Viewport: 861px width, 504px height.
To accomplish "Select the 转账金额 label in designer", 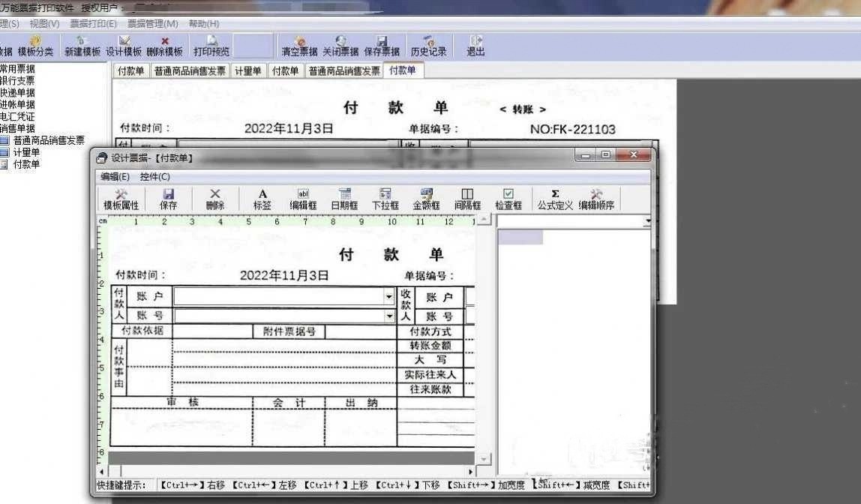I will pyautogui.click(x=430, y=346).
